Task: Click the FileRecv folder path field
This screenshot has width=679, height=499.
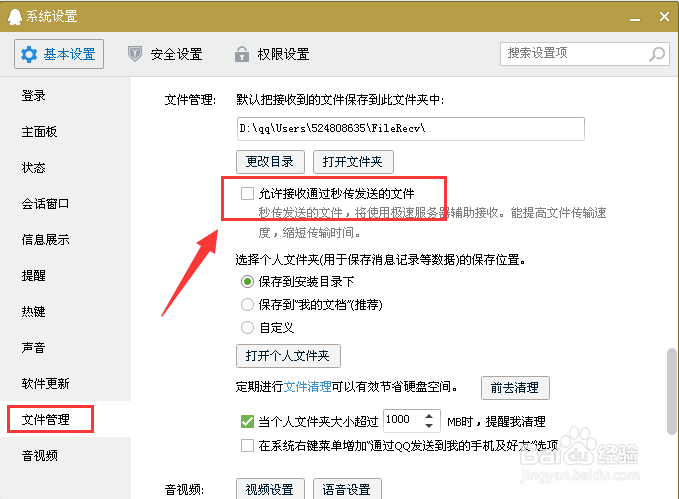Action: (x=411, y=129)
